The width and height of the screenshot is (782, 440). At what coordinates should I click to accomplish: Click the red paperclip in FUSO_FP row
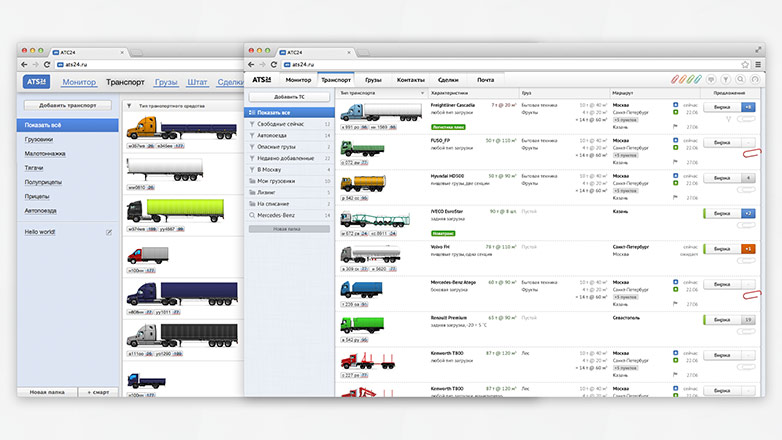[752, 153]
